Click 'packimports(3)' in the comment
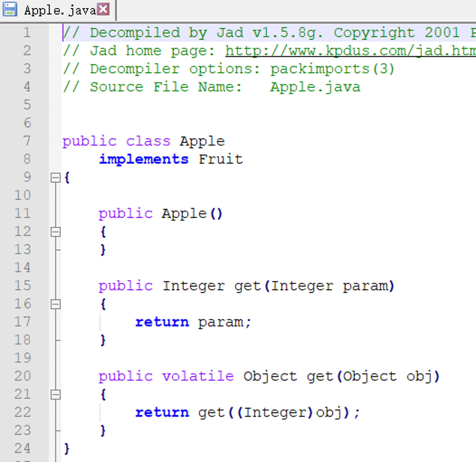The image size is (476, 462). tap(332, 69)
